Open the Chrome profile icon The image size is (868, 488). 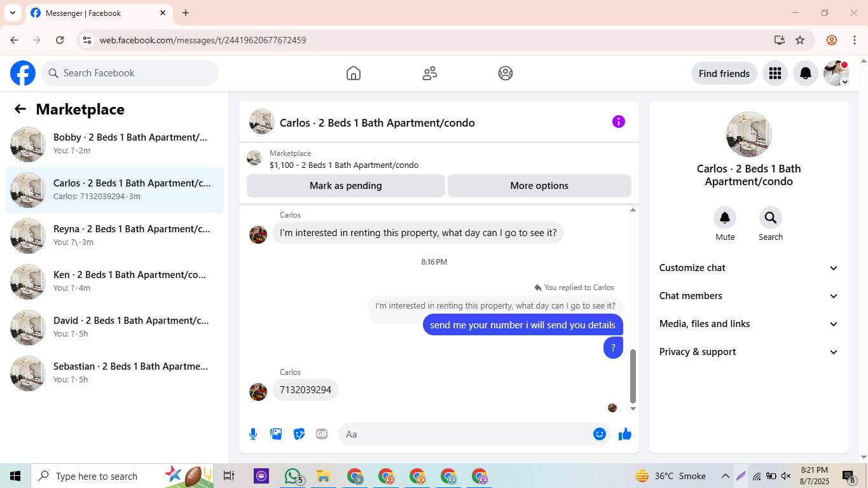[x=832, y=40]
